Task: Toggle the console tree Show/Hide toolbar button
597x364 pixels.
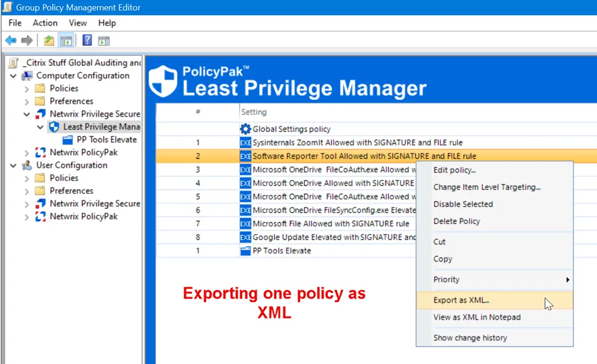Action: [x=66, y=40]
